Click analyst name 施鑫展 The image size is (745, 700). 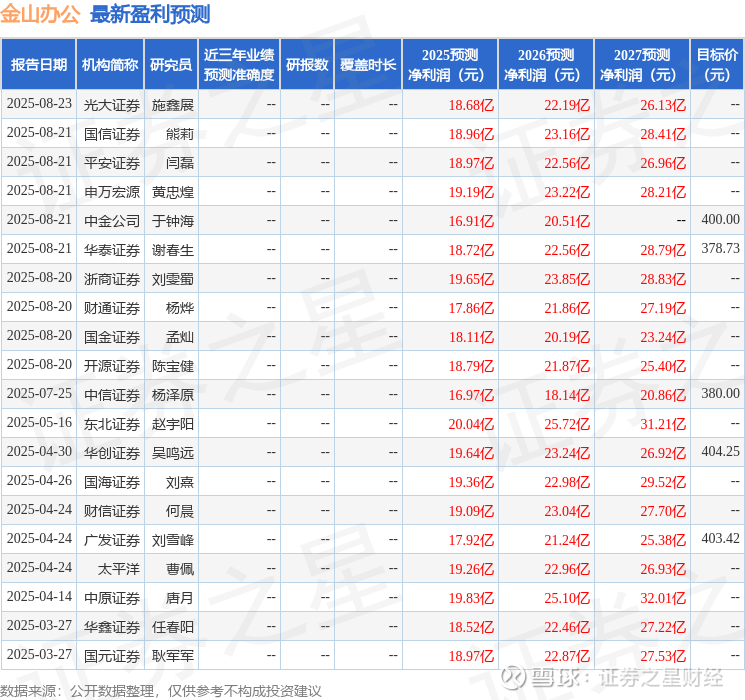[173, 105]
